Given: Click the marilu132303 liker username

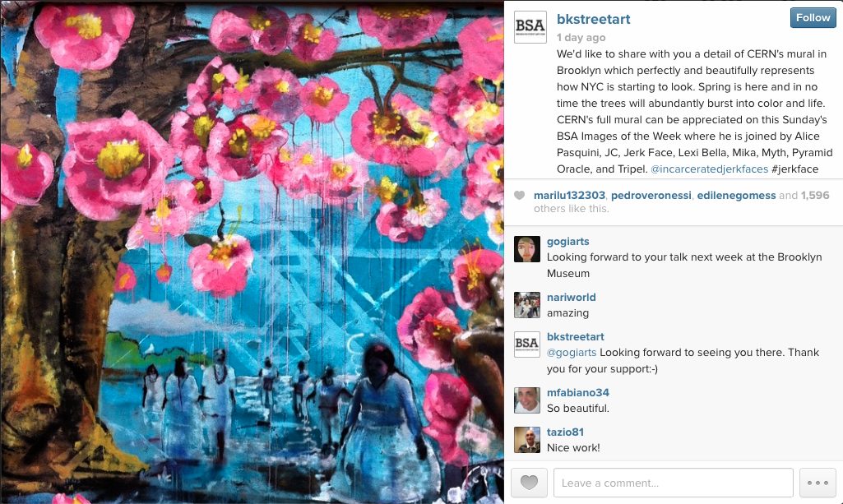Looking at the screenshot, I should pyautogui.click(x=569, y=196).
